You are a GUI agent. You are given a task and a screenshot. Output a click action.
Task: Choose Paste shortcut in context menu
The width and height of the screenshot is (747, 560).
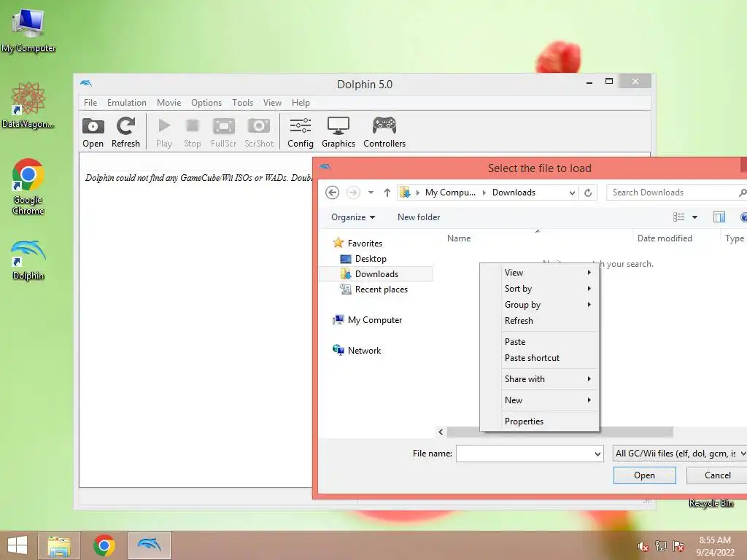(x=539, y=358)
